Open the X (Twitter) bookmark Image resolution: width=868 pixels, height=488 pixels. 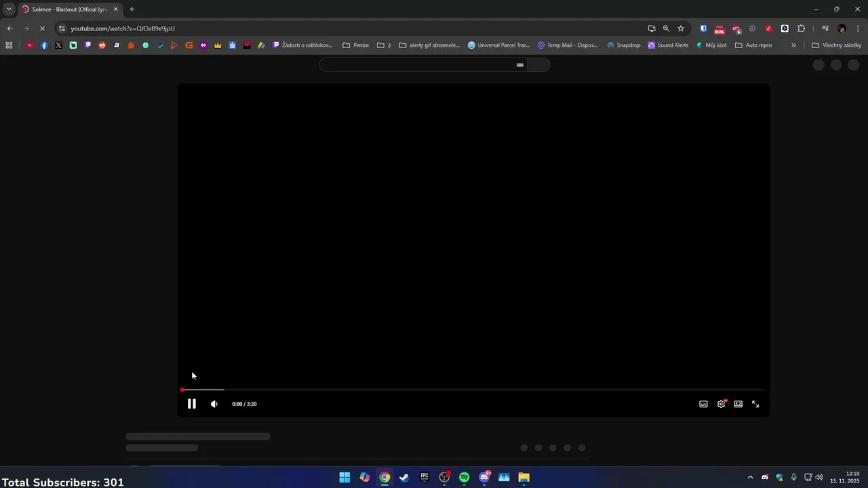58,45
